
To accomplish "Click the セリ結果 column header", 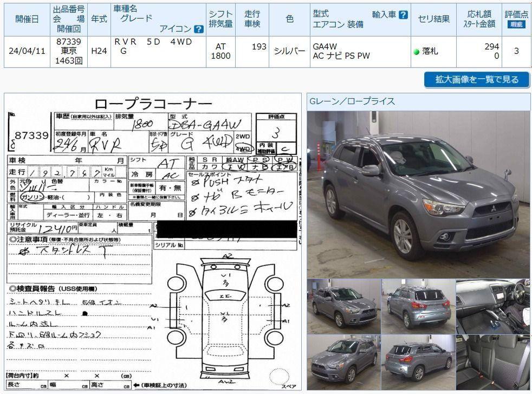I will [433, 20].
